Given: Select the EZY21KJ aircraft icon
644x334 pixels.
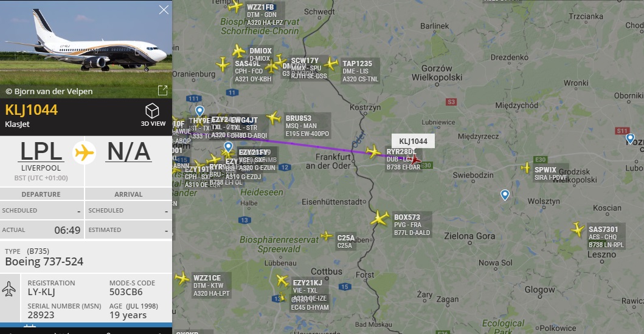Looking at the screenshot, I should tap(282, 281).
